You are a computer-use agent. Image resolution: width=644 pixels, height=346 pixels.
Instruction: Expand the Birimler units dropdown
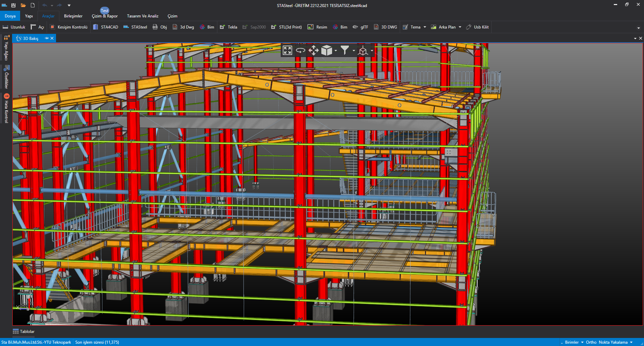click(574, 342)
